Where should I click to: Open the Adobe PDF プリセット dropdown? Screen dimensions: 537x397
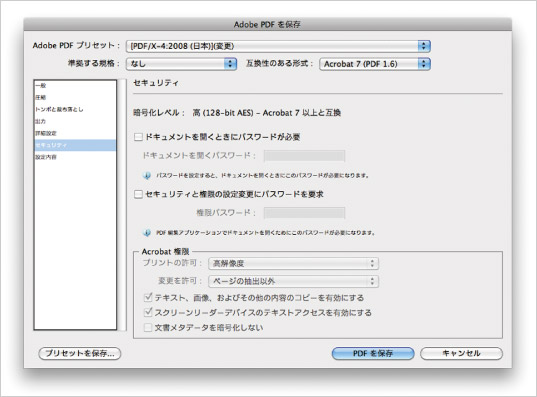(278, 46)
